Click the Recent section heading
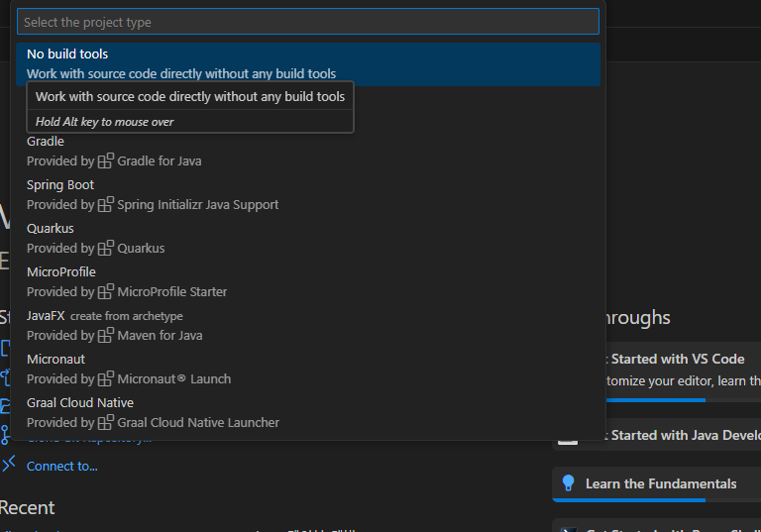 point(27,508)
